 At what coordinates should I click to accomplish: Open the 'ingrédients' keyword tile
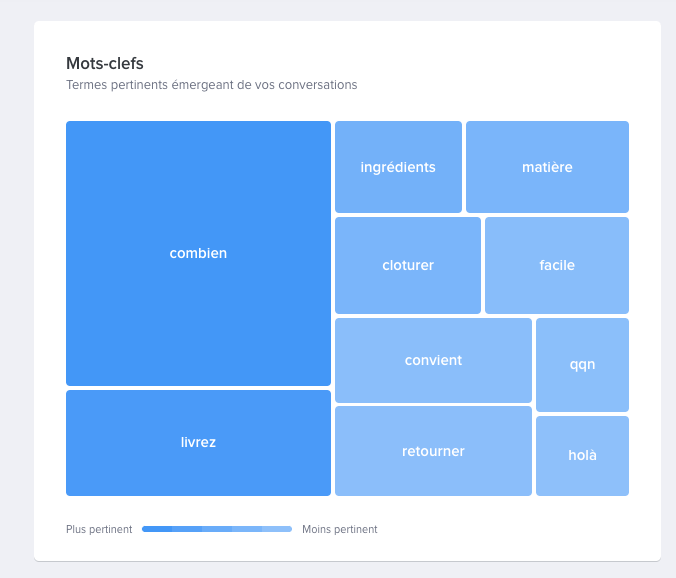point(398,167)
